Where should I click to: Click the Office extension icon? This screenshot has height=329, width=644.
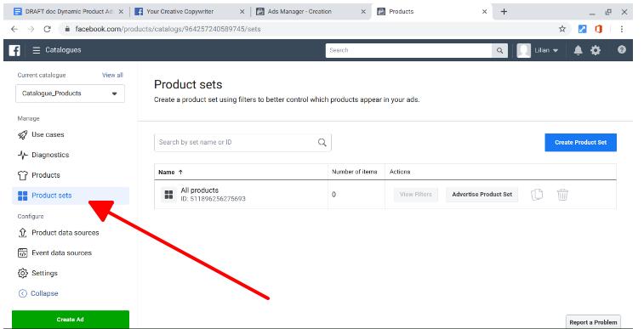point(598,29)
